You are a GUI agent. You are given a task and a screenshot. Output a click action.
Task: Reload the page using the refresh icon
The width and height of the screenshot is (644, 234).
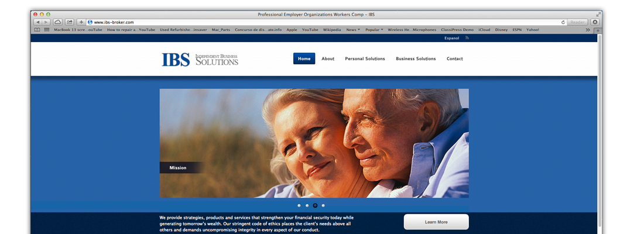click(563, 22)
